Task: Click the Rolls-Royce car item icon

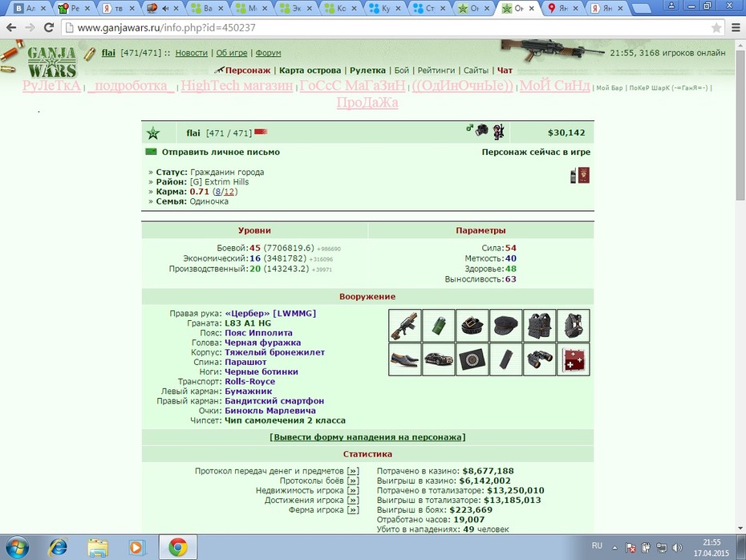Action: click(438, 359)
